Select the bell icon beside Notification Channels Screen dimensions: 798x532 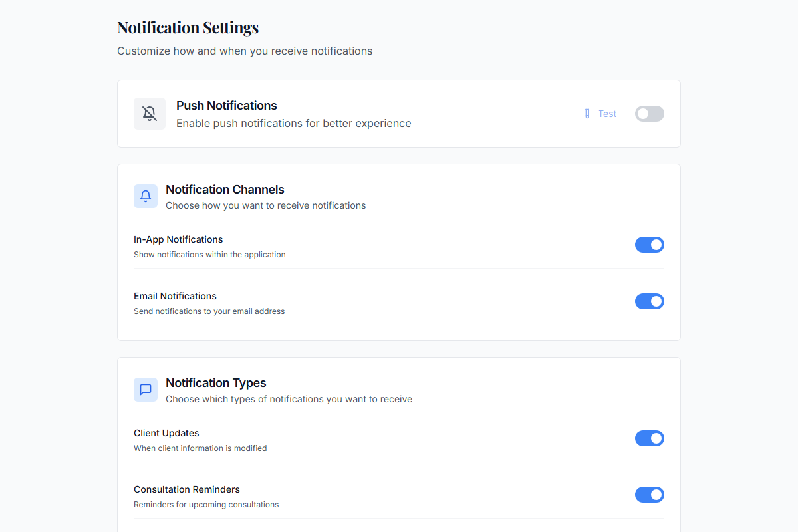tap(146, 196)
